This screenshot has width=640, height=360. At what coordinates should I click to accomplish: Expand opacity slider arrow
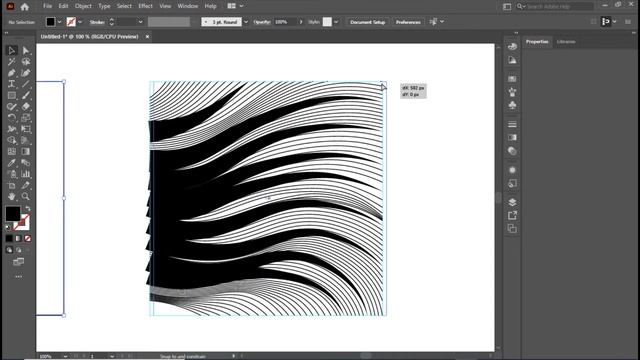pos(301,22)
